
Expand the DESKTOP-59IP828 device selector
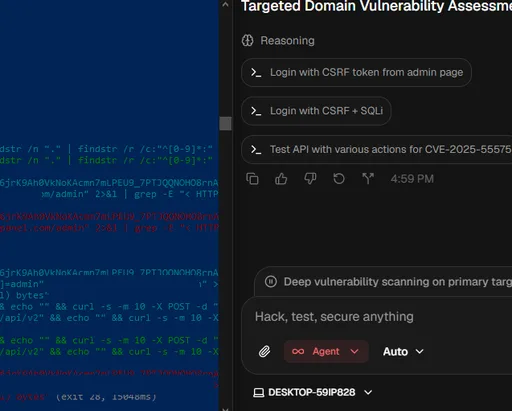tap(313, 392)
